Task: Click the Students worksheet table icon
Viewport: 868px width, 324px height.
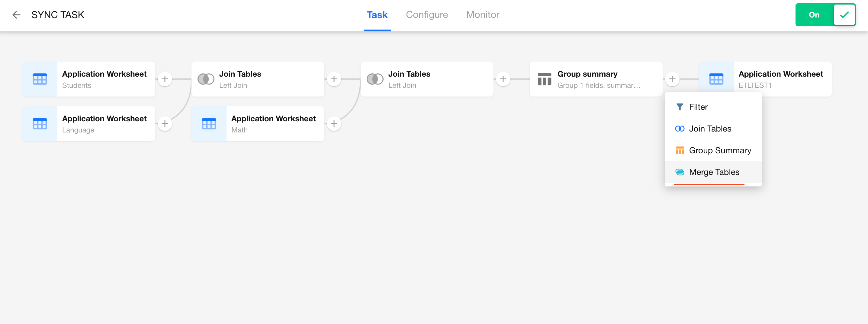Action: pos(40,79)
